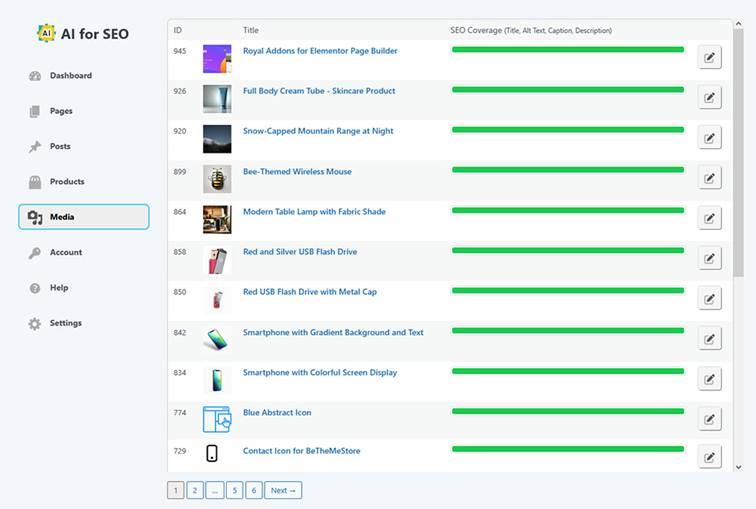
Task: Click the Help question mark icon
Action: (x=35, y=288)
